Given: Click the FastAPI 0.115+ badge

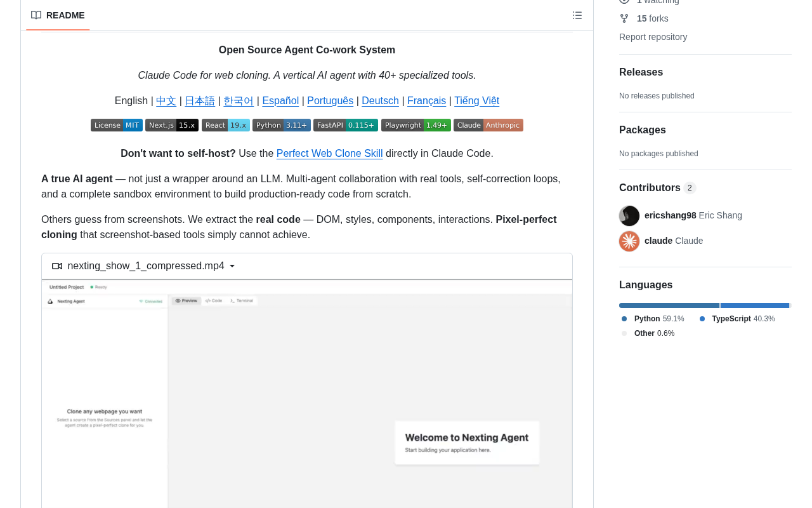Looking at the screenshot, I should click(346, 125).
